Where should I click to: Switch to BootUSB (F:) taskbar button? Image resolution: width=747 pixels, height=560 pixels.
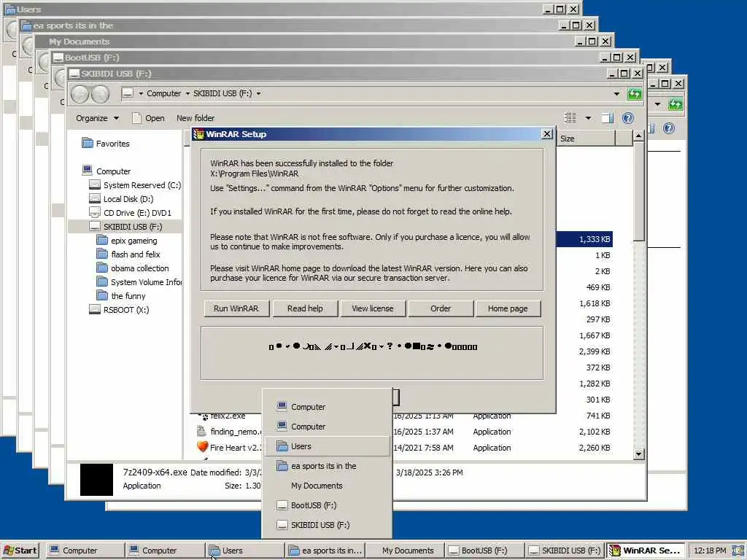coord(484,551)
